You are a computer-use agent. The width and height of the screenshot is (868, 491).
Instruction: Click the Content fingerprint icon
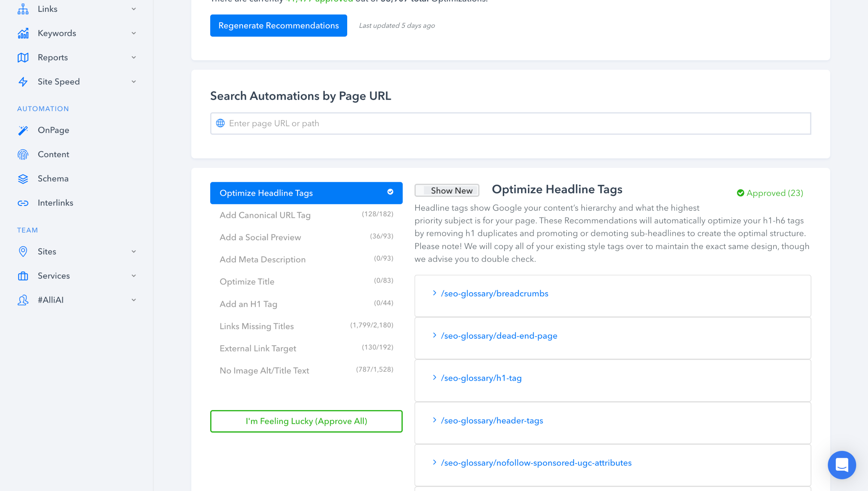[x=23, y=155]
